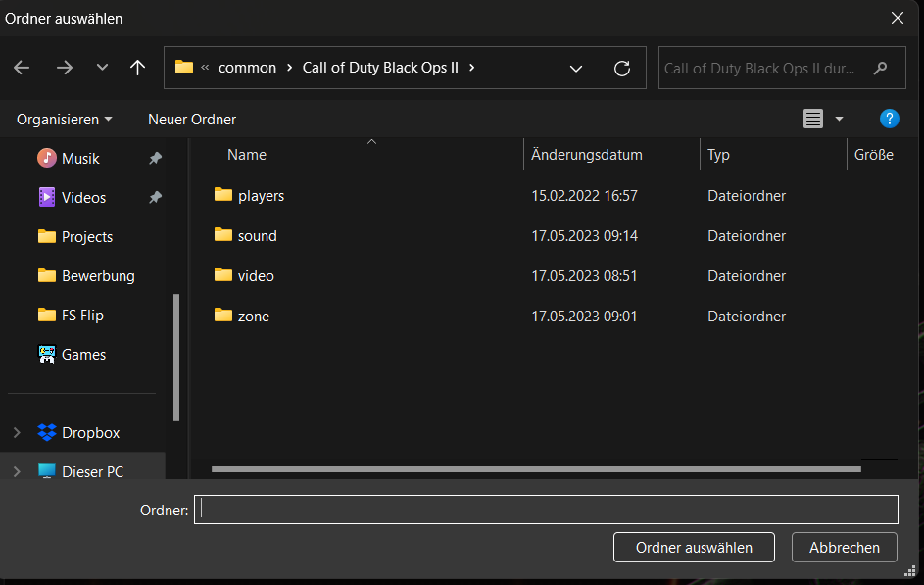Click the date 15.02.2022 16:57
Image resolution: width=924 pixels, height=585 pixels.
(584, 196)
